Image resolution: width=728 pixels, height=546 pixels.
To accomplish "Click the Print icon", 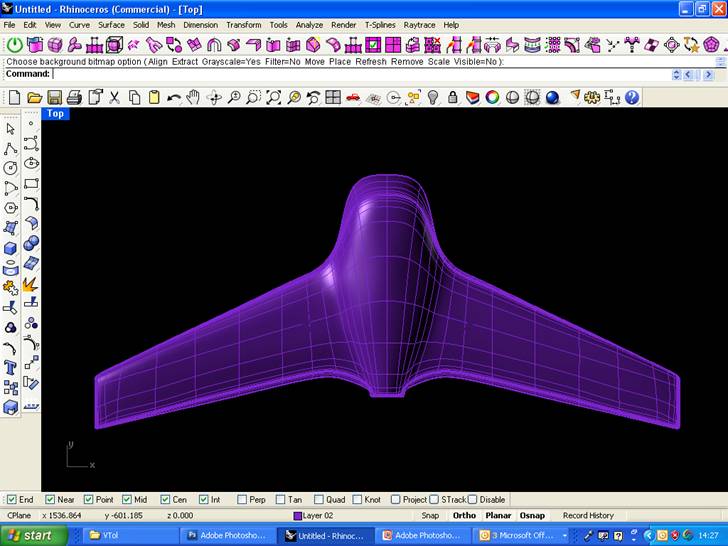I will [x=74, y=98].
